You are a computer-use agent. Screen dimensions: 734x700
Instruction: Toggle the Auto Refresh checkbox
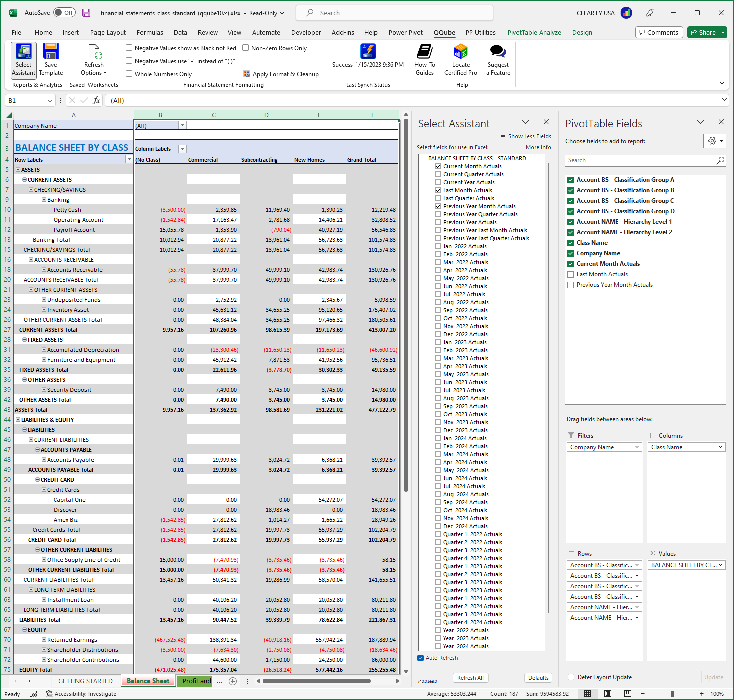coord(420,658)
